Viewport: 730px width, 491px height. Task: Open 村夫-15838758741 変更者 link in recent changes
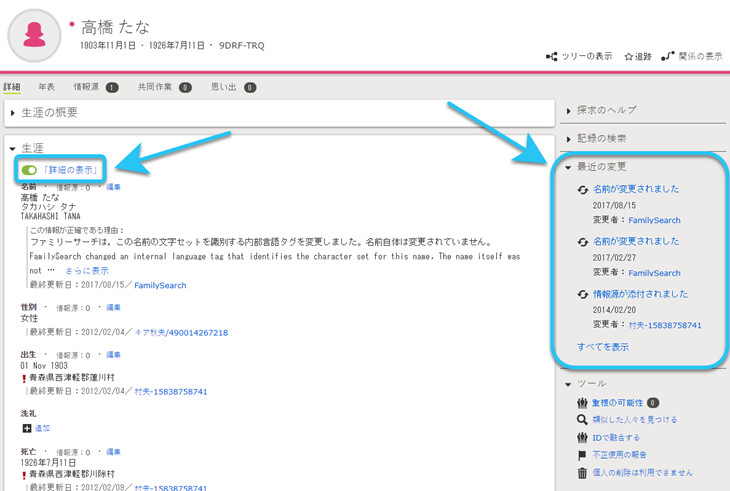[665, 325]
